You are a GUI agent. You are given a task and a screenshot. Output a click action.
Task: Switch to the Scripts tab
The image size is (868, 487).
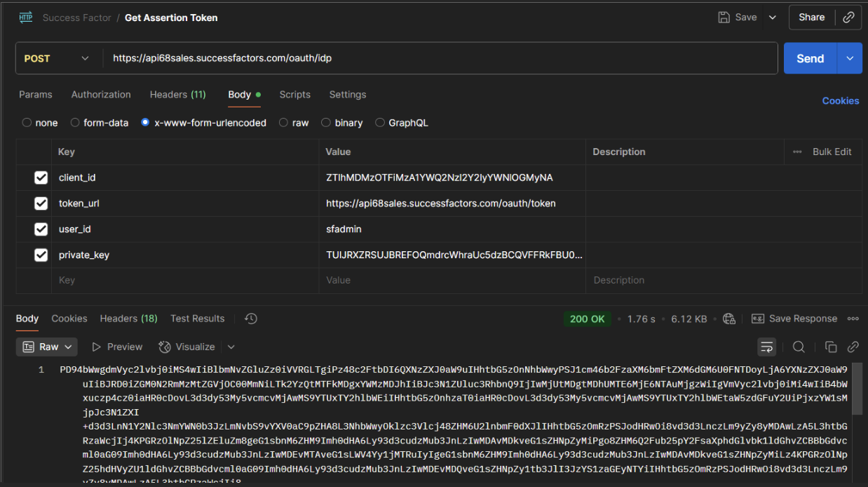(295, 95)
